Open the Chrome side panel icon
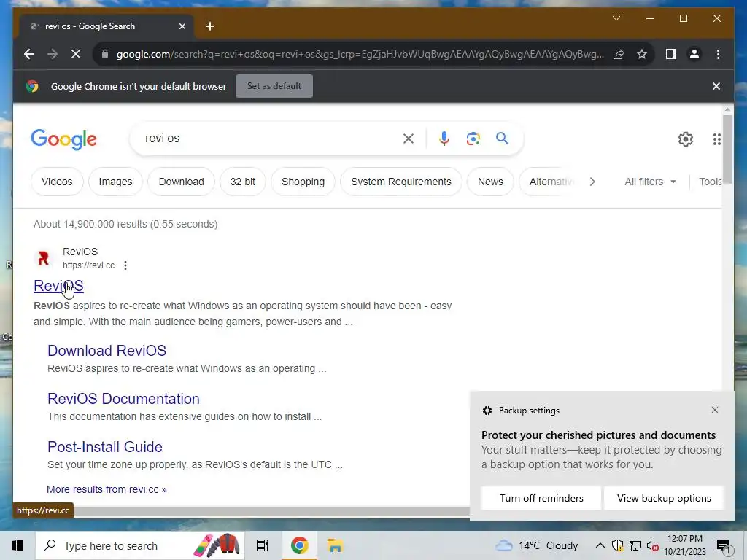The image size is (747, 560). (671, 54)
